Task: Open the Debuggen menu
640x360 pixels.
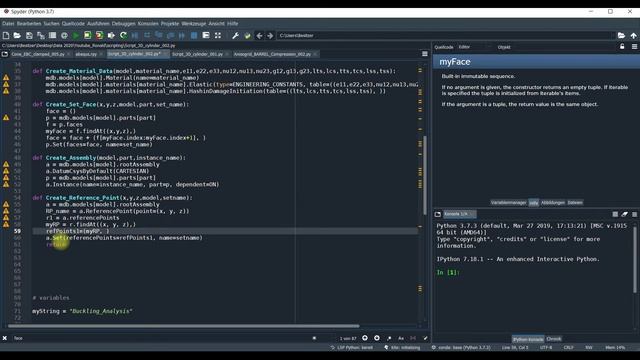Action: (x=124, y=24)
